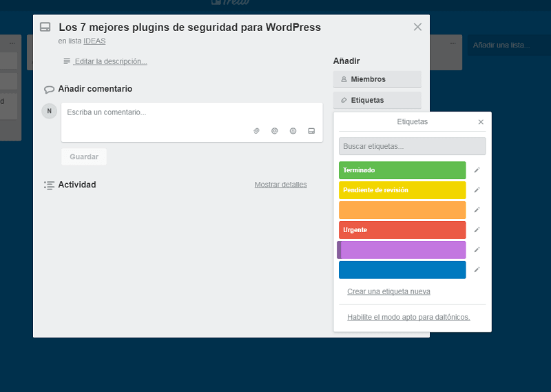This screenshot has height=392, width=551.
Task: Open the emoji picker in comment box
Action: pyautogui.click(x=293, y=131)
